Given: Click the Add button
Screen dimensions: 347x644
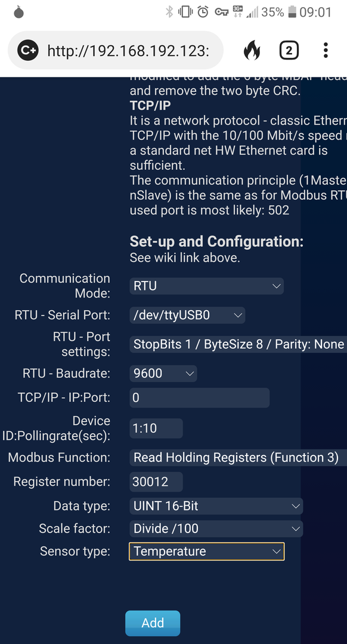Looking at the screenshot, I should tap(153, 623).
